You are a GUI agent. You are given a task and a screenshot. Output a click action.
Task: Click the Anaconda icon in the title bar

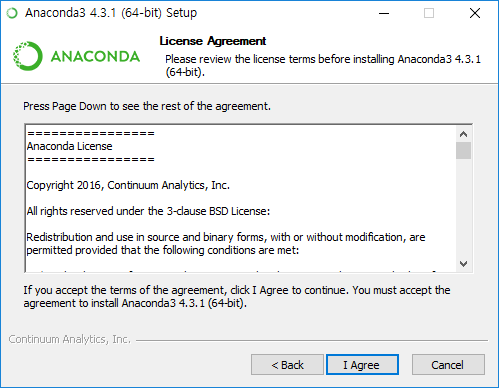[12, 13]
